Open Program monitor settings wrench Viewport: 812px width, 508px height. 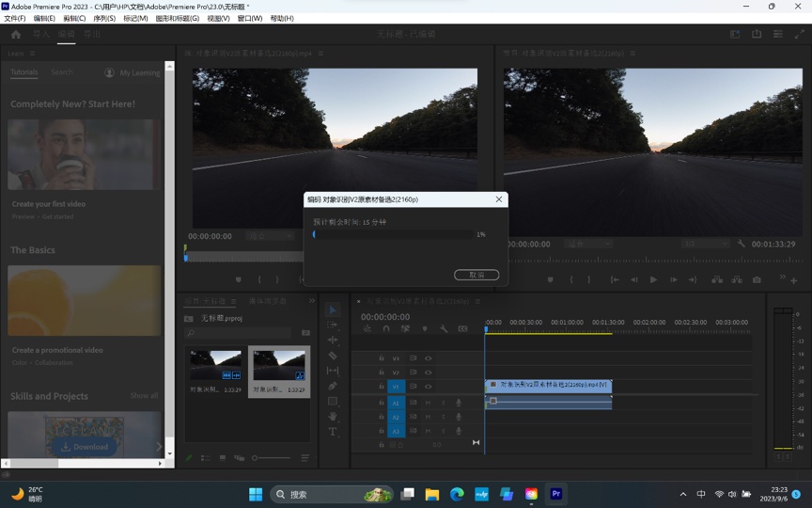tap(742, 243)
